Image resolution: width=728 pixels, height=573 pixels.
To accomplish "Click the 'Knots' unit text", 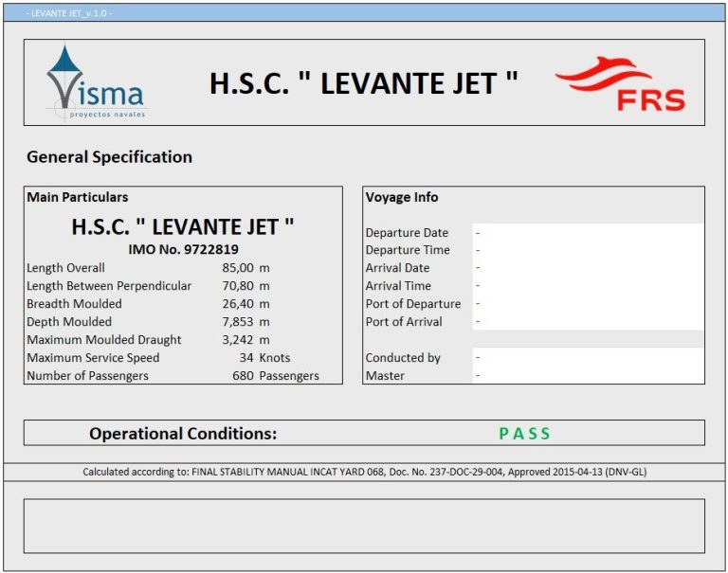I will pos(275,358).
